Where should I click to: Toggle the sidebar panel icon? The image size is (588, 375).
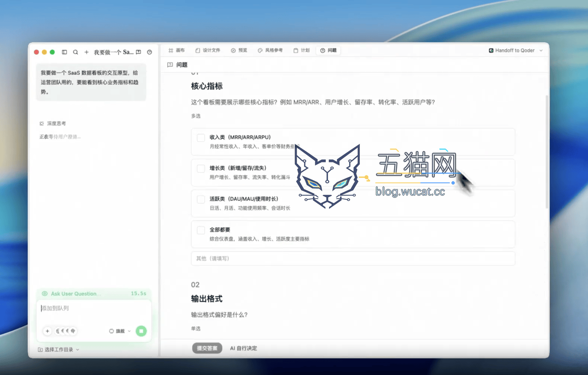click(x=64, y=52)
